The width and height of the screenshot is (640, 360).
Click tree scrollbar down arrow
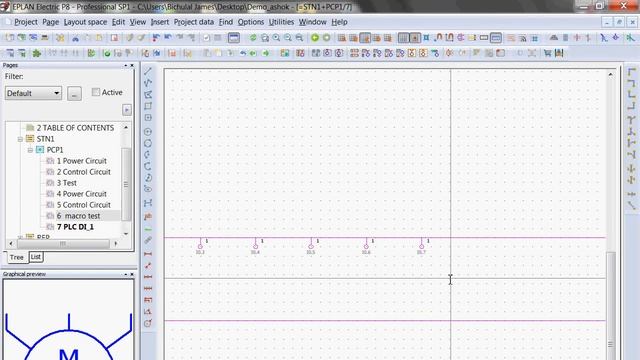(126, 234)
